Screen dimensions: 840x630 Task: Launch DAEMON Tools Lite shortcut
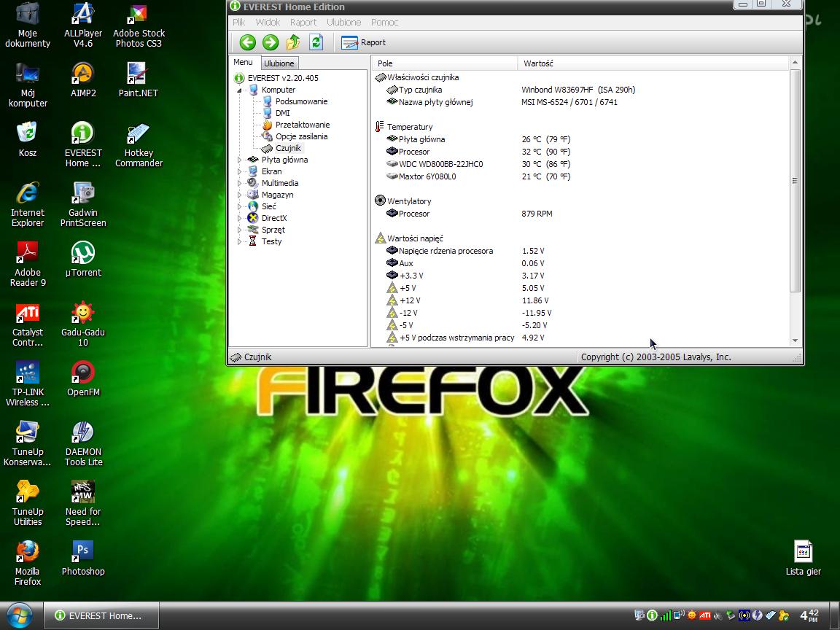click(83, 443)
